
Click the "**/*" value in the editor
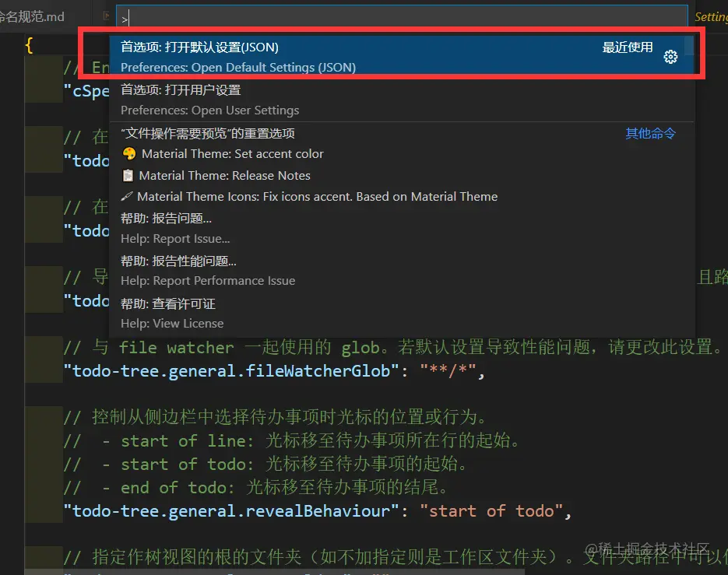(x=448, y=371)
